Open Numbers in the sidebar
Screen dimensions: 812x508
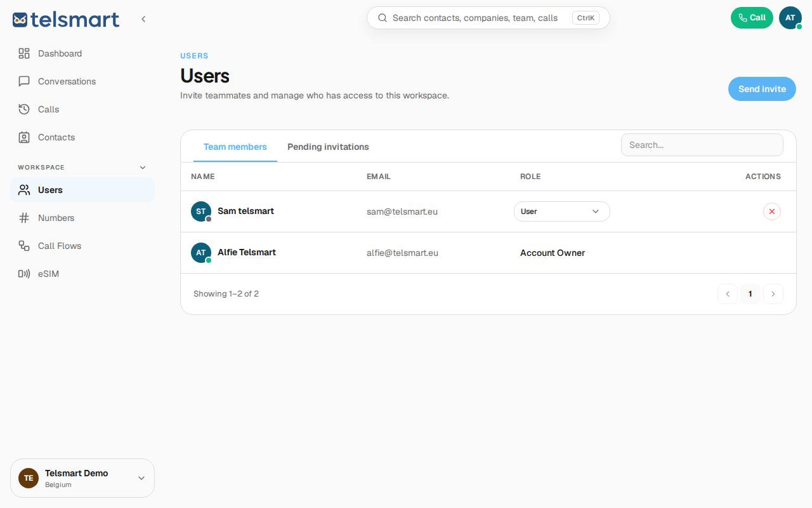[82, 218]
